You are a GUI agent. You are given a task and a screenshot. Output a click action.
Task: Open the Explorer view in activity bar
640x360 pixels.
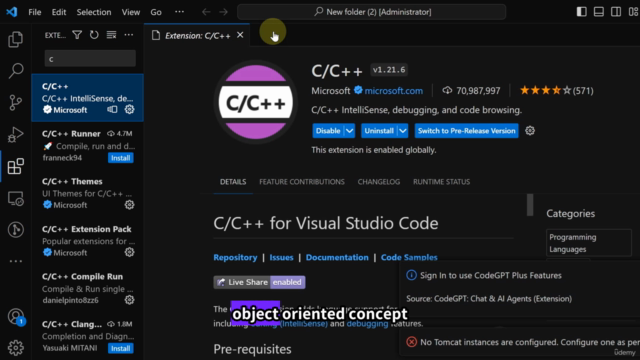click(16, 39)
